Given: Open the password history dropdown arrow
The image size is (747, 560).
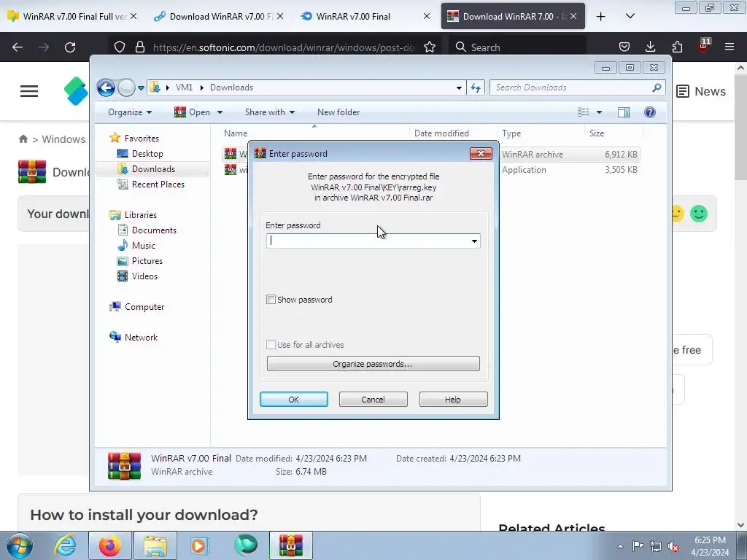Looking at the screenshot, I should pos(474,241).
